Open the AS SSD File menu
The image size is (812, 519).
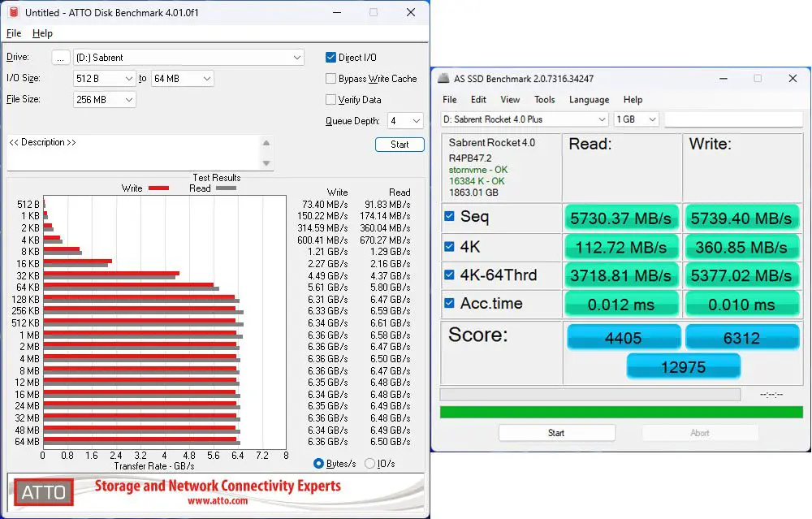pos(450,99)
